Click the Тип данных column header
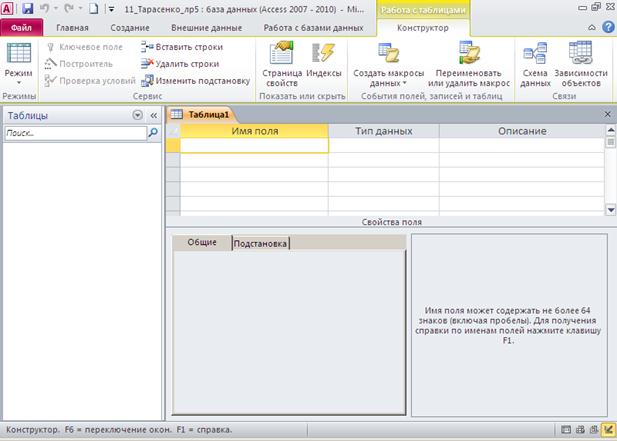This screenshot has width=617, height=441. tap(384, 131)
